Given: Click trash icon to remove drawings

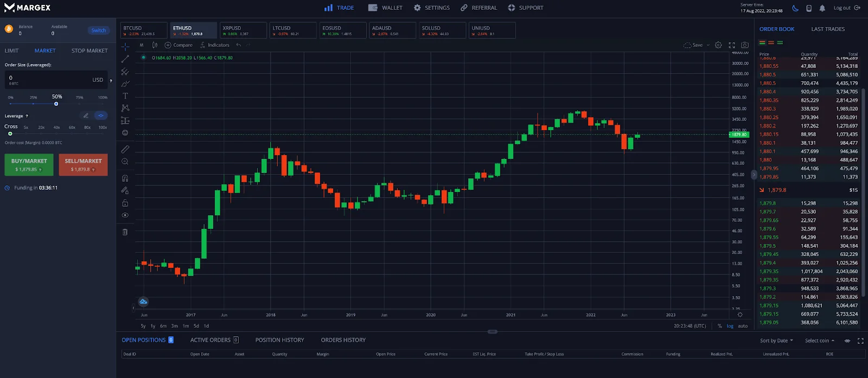Looking at the screenshot, I should click(125, 232).
